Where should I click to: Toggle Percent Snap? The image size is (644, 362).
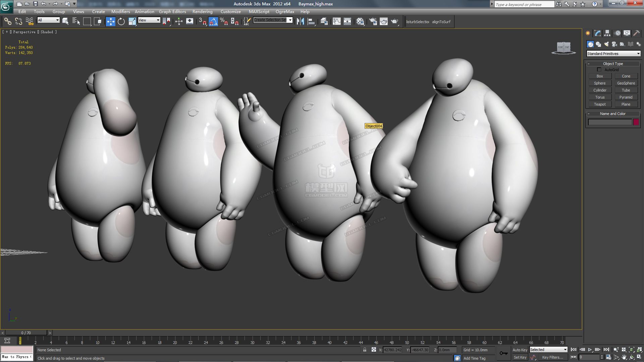coord(224,21)
